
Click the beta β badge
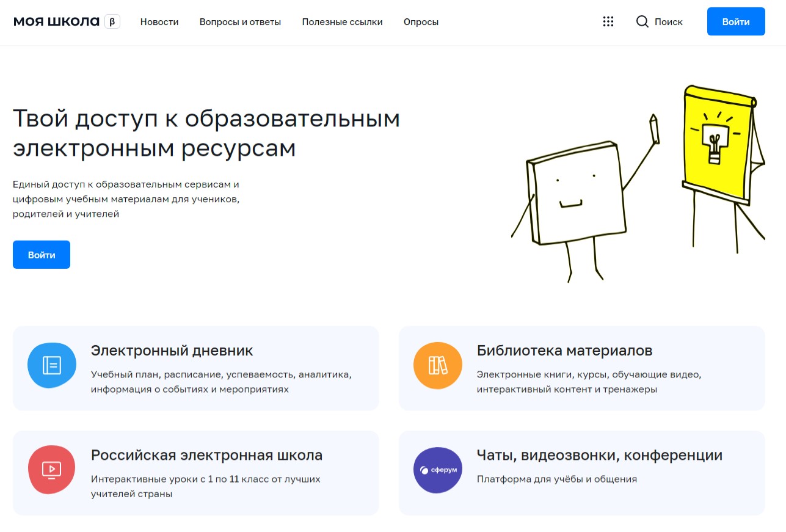click(x=112, y=22)
